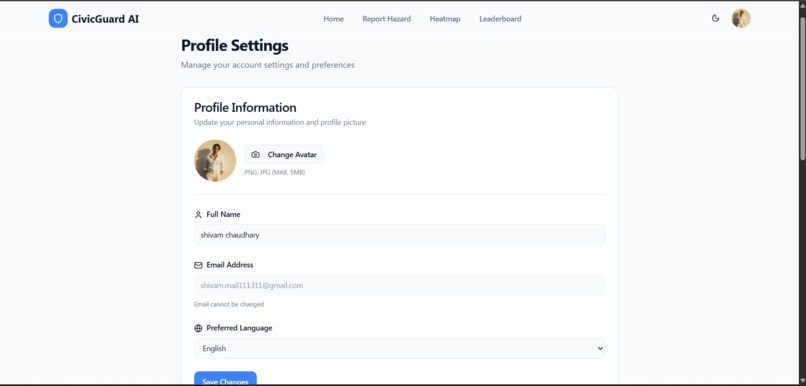Click the CivicGuard AI brand name
The height and width of the screenshot is (386, 806).
click(x=105, y=19)
